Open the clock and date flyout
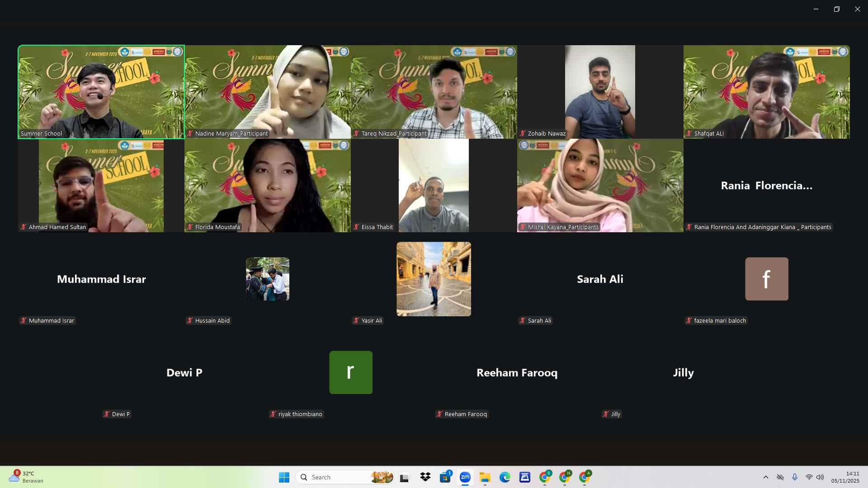 coord(845,477)
